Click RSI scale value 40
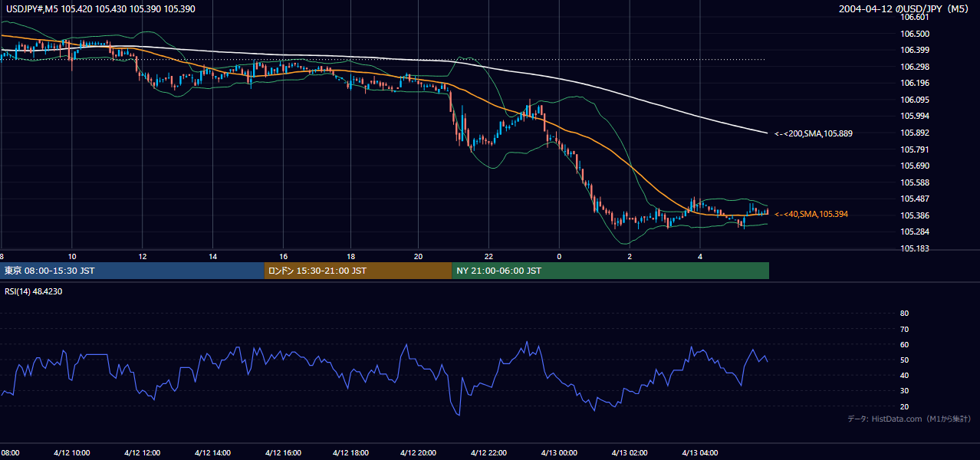Viewport: 980px width, 460px height. [x=904, y=376]
